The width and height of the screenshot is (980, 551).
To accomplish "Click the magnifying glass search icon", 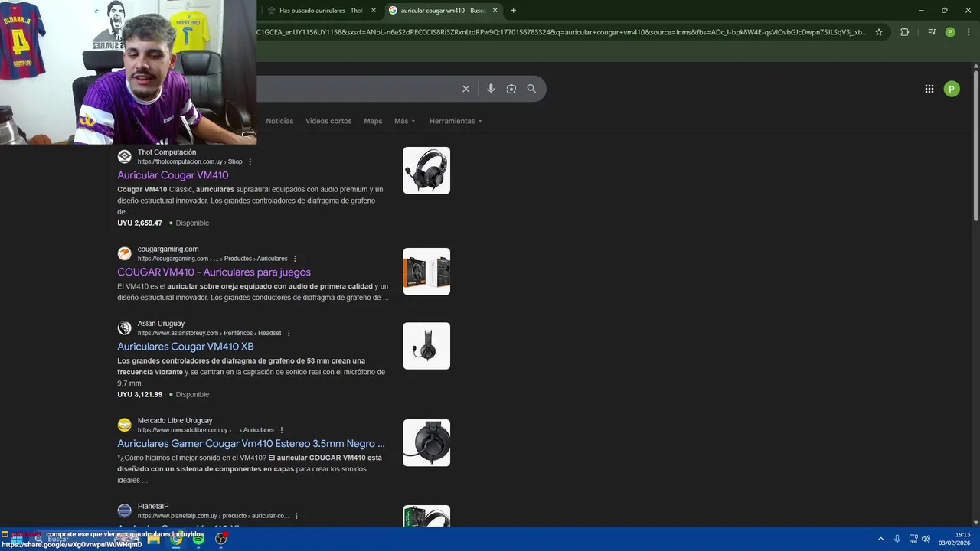I will (531, 89).
